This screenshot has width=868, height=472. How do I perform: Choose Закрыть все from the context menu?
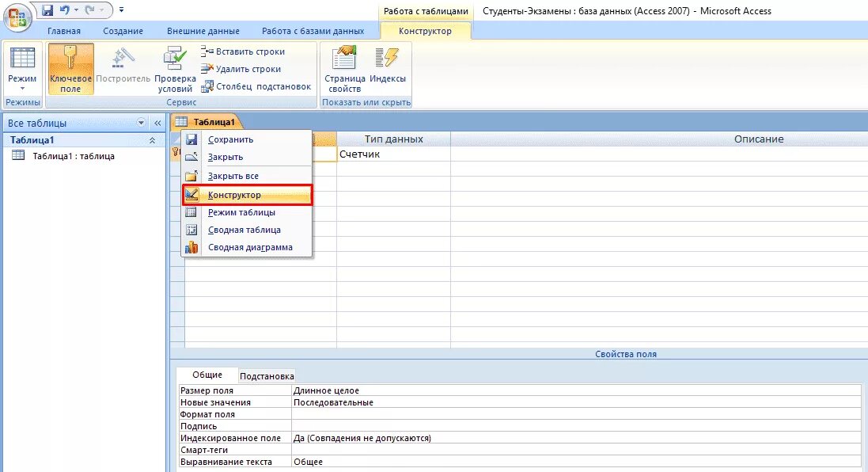tap(233, 176)
